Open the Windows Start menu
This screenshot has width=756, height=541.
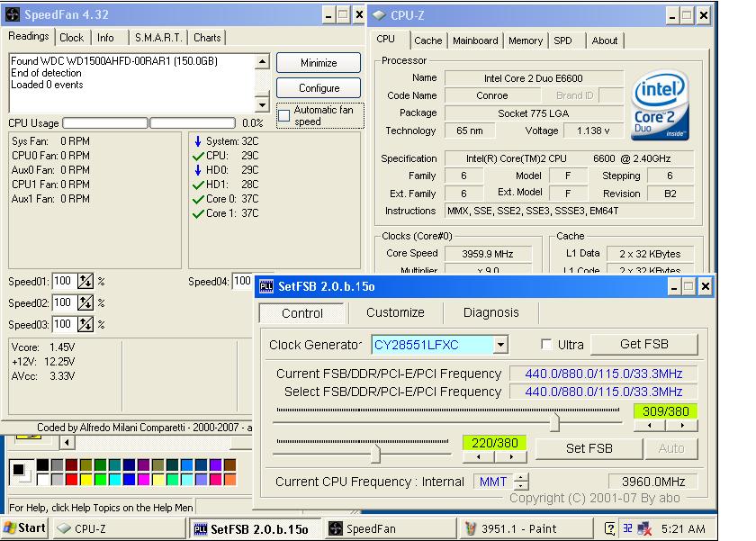coord(25,528)
